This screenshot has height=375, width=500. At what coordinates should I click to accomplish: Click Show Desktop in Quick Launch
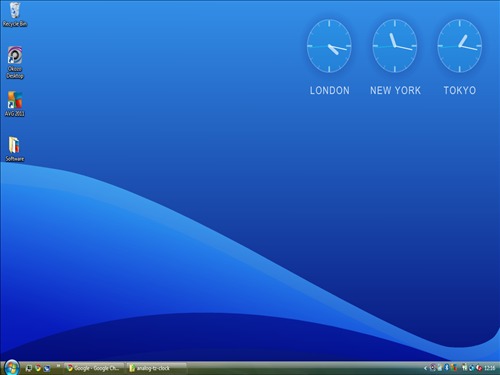[29, 368]
